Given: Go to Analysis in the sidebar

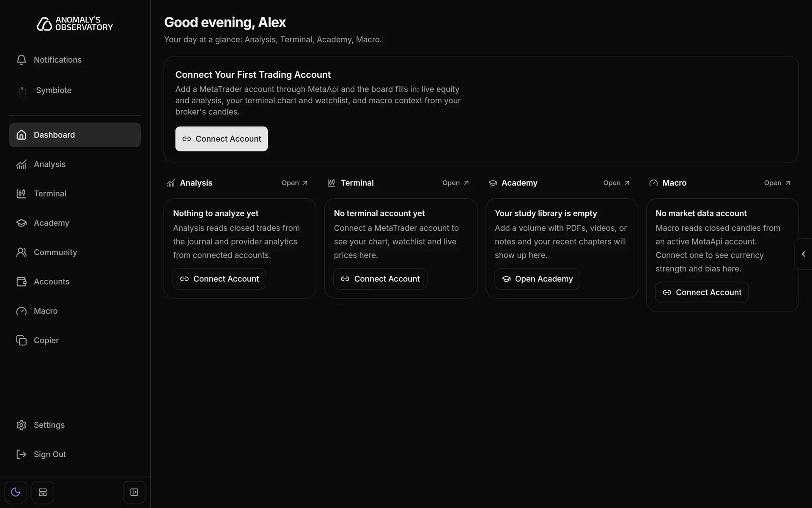Looking at the screenshot, I should [75, 164].
